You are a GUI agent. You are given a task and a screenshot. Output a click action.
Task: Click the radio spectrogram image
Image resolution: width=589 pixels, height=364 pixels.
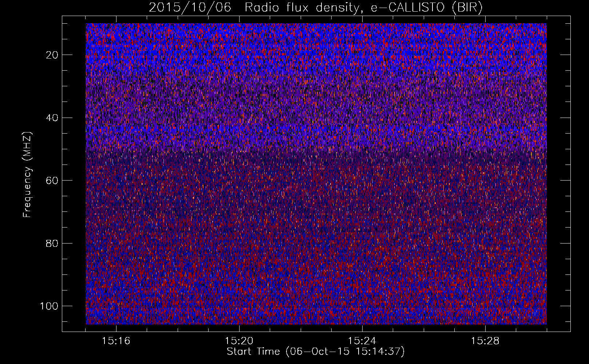click(316, 174)
